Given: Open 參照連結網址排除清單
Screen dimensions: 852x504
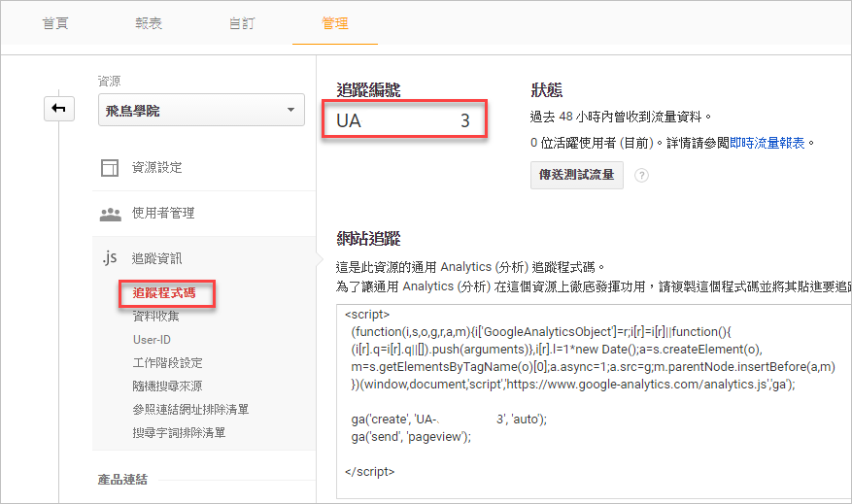Looking at the screenshot, I should click(x=190, y=410).
